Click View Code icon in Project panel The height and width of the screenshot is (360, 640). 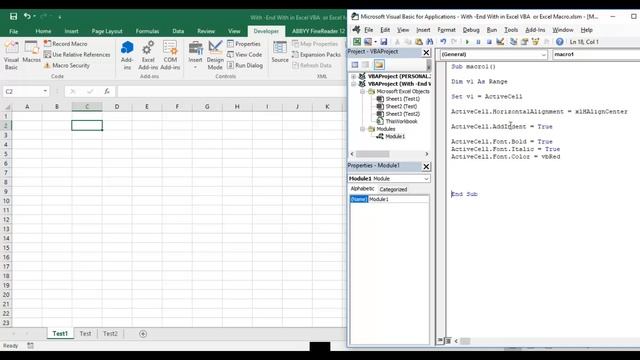click(355, 65)
